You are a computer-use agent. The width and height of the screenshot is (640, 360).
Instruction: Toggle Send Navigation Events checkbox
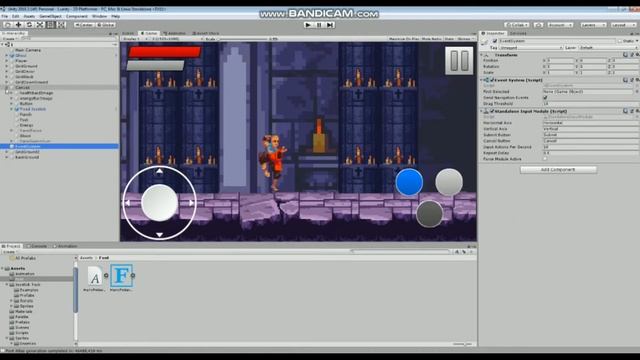pos(545,98)
